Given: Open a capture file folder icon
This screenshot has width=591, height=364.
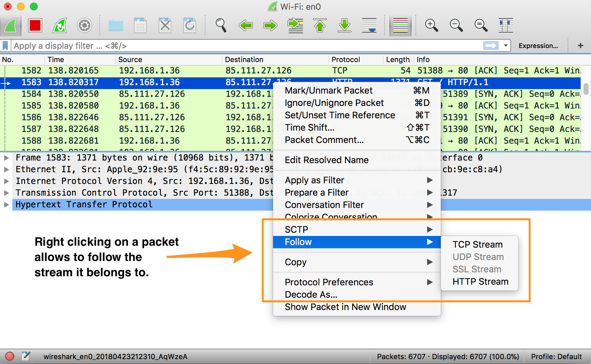Looking at the screenshot, I should 116,25.
